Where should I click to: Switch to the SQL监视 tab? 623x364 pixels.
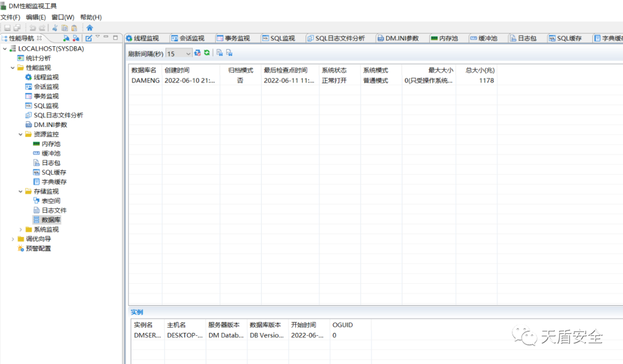pyautogui.click(x=279, y=39)
